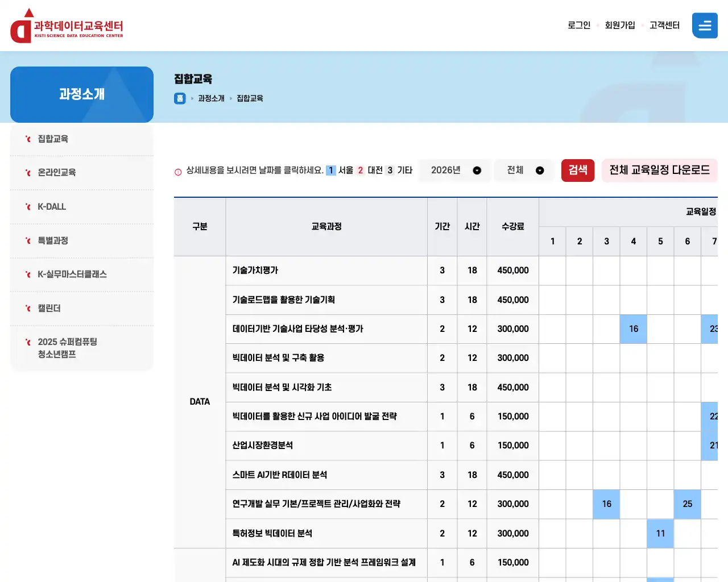Click date 16 for 연구개발 실무 기본 course
The image size is (728, 582).
tap(607, 504)
